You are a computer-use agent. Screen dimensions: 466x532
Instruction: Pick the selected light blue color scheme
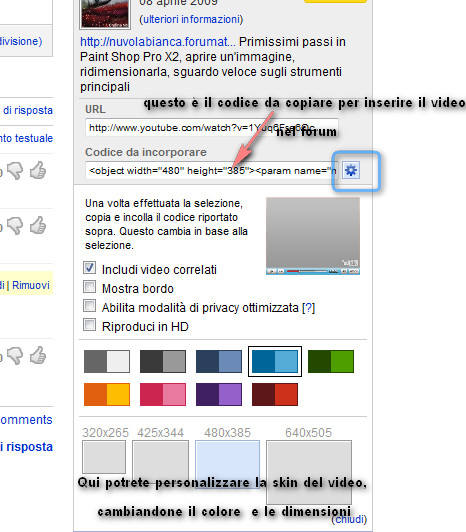(x=275, y=361)
